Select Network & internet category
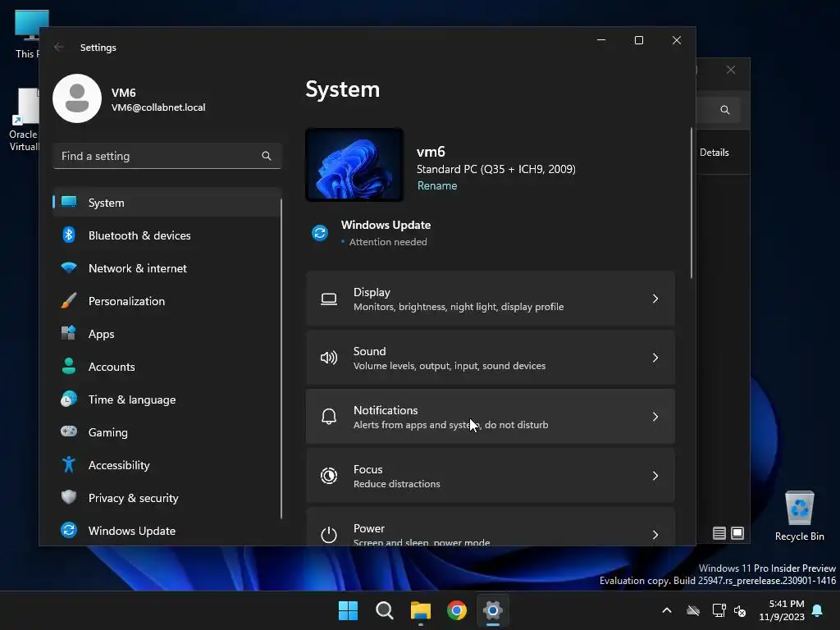The height and width of the screenshot is (630, 840). (x=167, y=268)
